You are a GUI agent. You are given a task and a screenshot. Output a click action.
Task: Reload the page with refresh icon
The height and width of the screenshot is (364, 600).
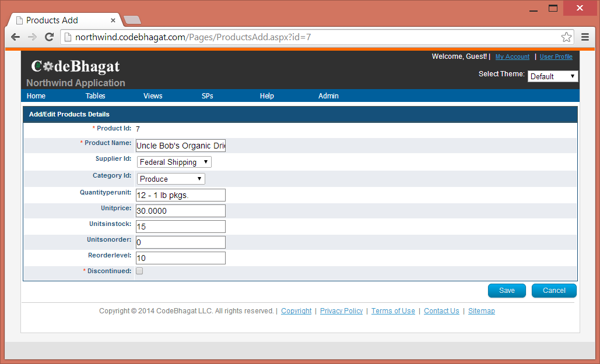tap(50, 37)
